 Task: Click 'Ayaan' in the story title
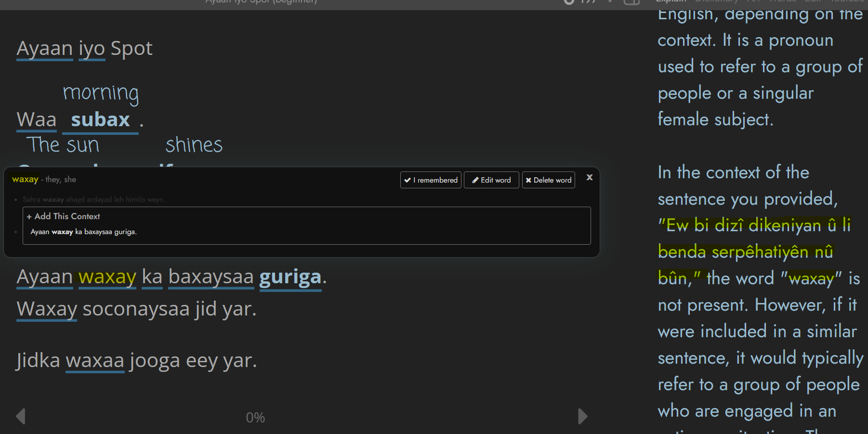pos(45,49)
